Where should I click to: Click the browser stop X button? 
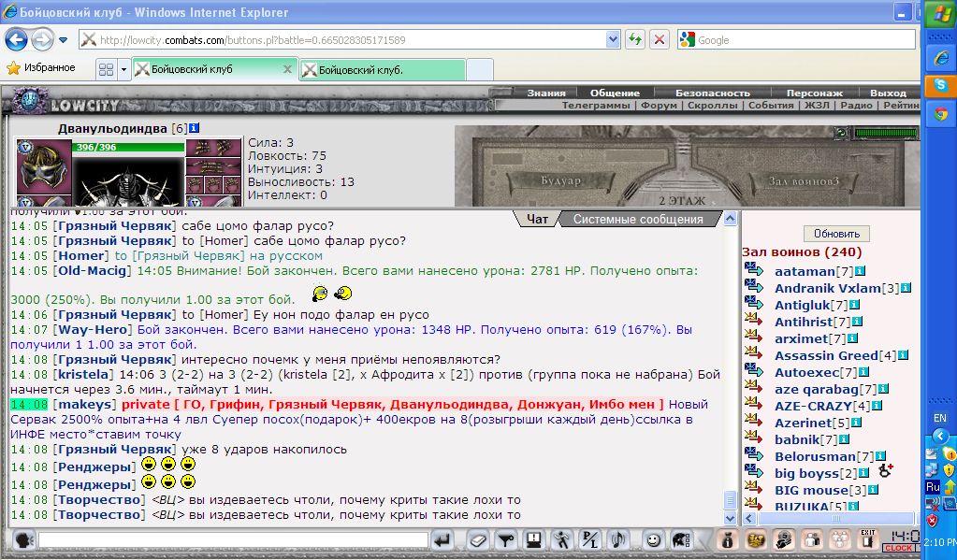660,40
